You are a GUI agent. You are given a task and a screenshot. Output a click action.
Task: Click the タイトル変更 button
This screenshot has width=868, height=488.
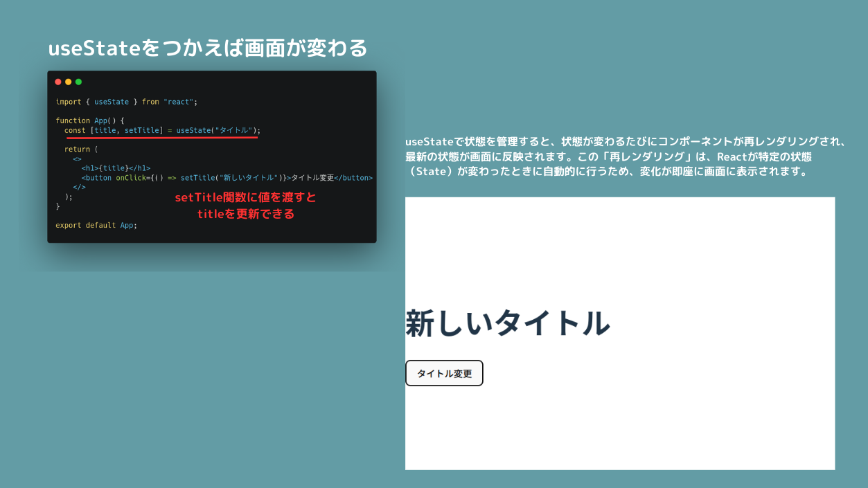click(x=444, y=373)
